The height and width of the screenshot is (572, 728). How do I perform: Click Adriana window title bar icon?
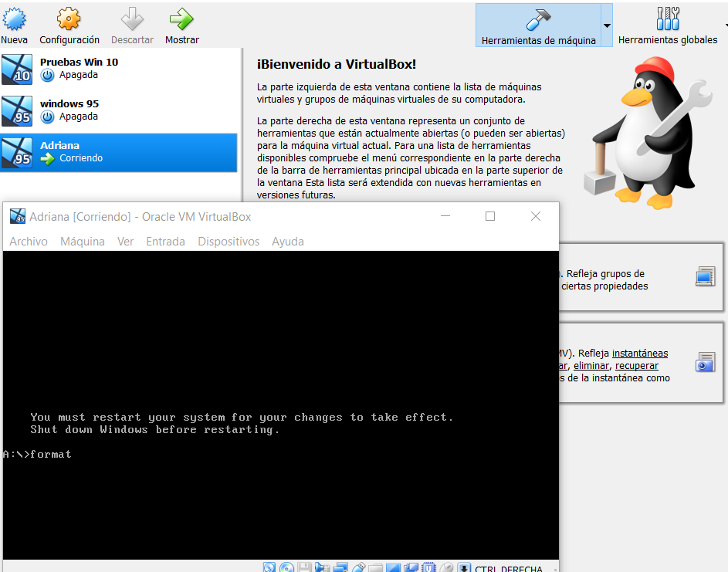tap(18, 216)
